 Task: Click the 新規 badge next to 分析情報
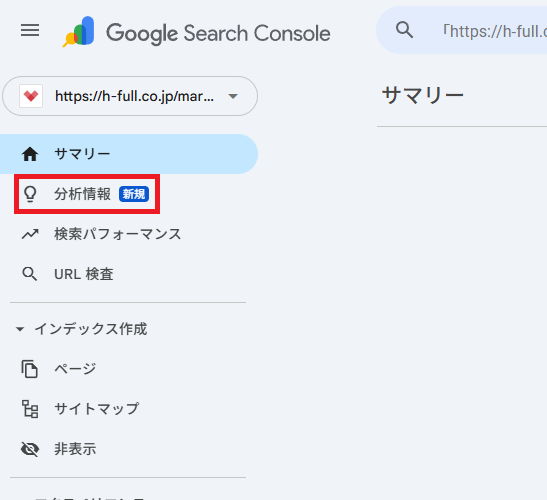click(134, 194)
